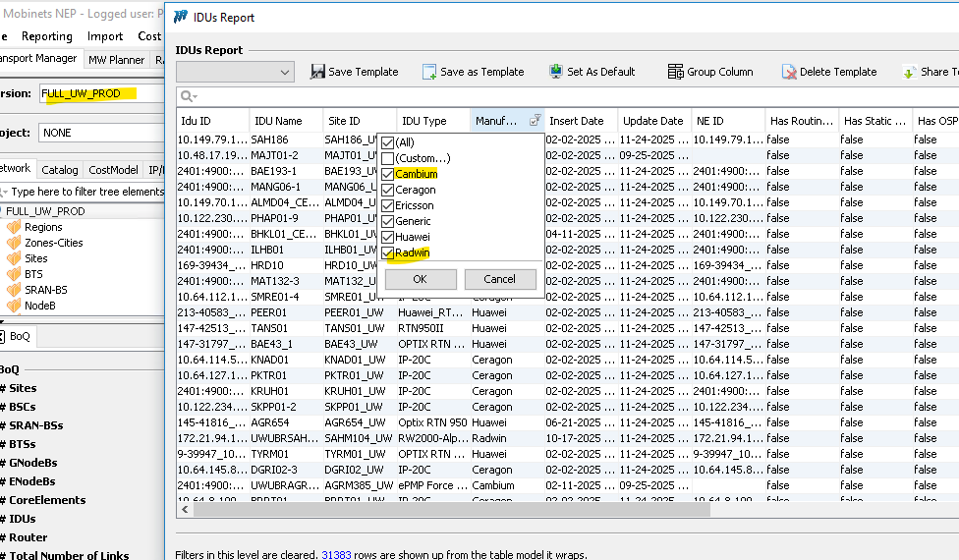Switch to the MW Planner tab

pyautogui.click(x=116, y=60)
